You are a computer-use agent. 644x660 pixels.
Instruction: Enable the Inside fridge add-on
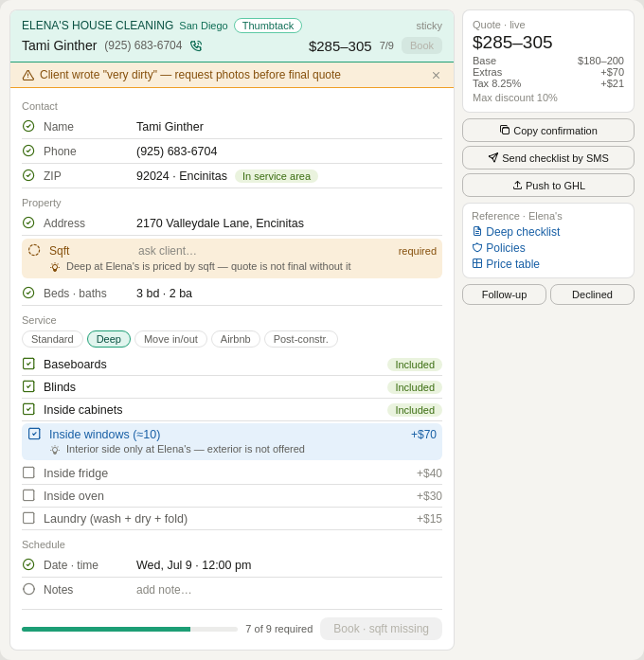(28, 473)
